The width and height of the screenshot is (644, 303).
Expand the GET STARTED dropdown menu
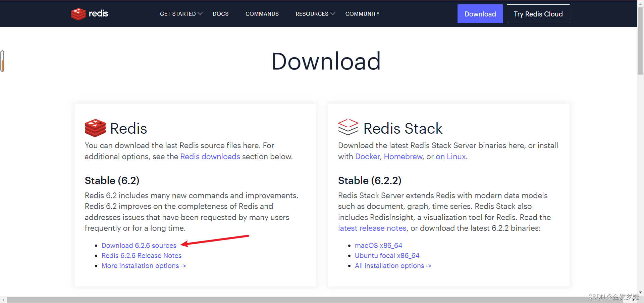pos(181,14)
